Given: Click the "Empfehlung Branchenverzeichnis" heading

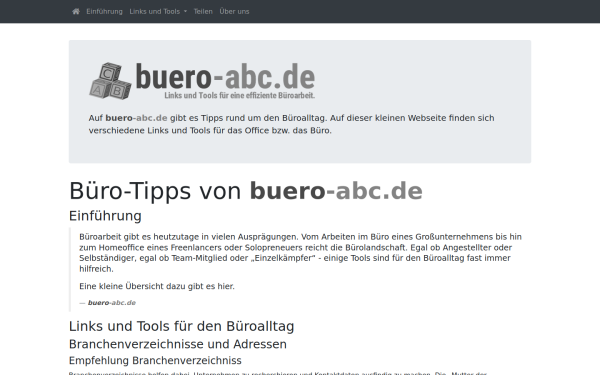Looking at the screenshot, I should point(155,360).
